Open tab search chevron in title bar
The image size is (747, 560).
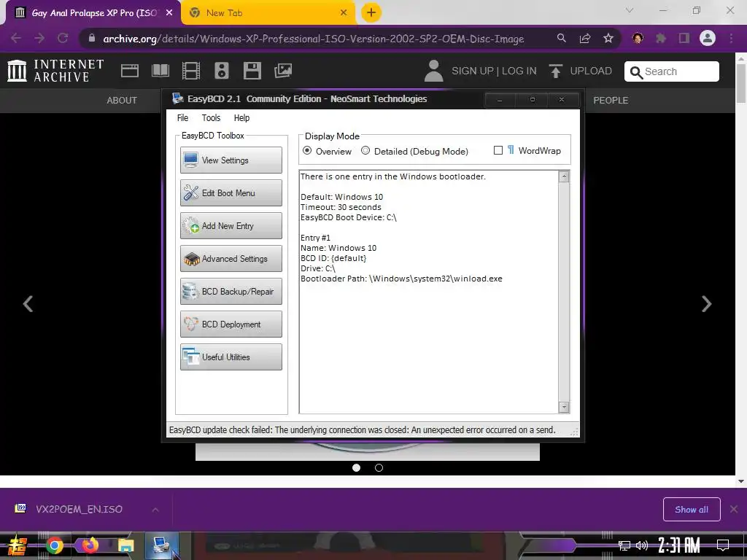pyautogui.click(x=630, y=10)
